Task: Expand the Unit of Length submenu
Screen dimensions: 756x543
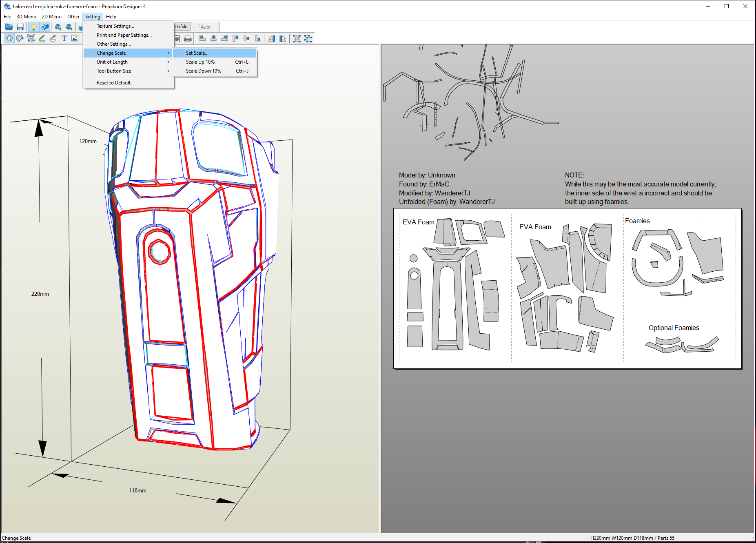Action: tap(129, 62)
